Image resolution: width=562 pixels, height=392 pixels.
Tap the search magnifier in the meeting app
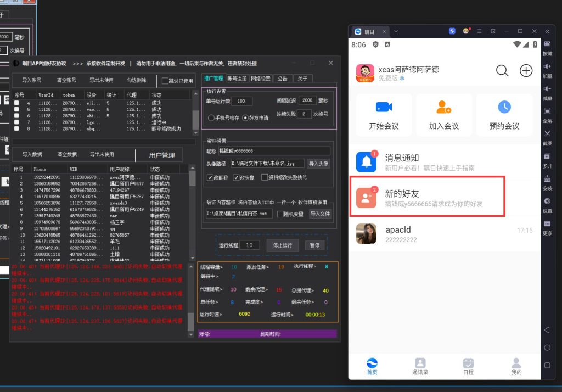(502, 70)
